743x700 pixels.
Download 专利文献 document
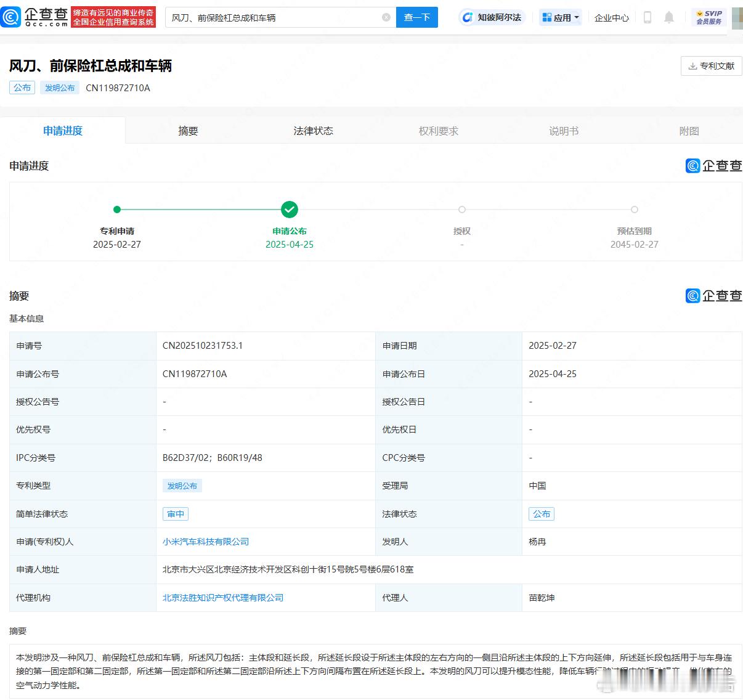(x=711, y=66)
